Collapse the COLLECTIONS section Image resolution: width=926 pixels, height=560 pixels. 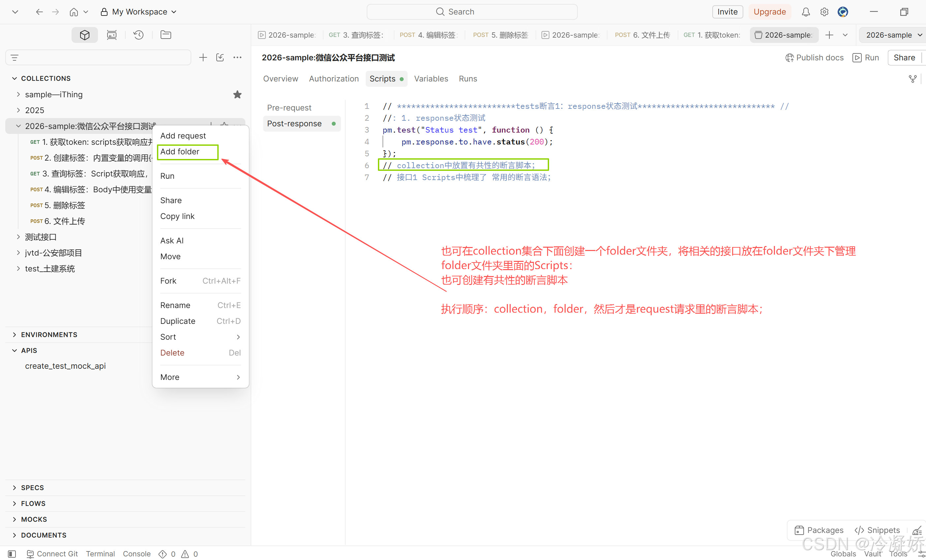pyautogui.click(x=14, y=78)
